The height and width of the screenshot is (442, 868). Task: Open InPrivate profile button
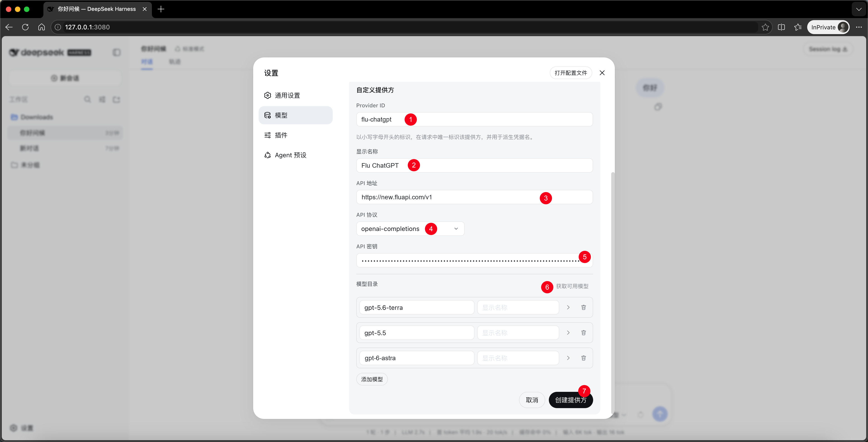[828, 27]
